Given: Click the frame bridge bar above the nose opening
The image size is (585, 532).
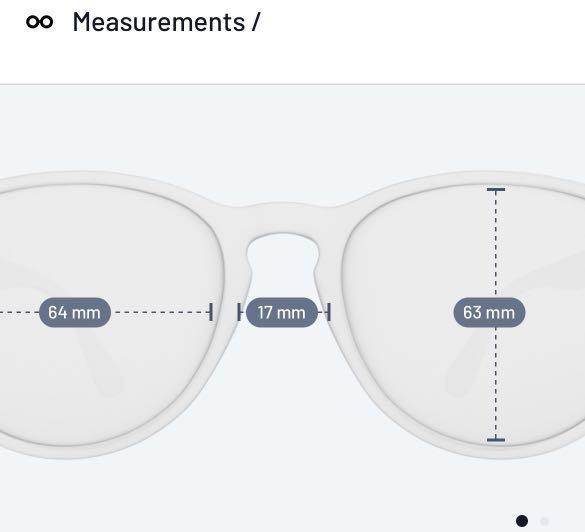Looking at the screenshot, I should [x=283, y=218].
